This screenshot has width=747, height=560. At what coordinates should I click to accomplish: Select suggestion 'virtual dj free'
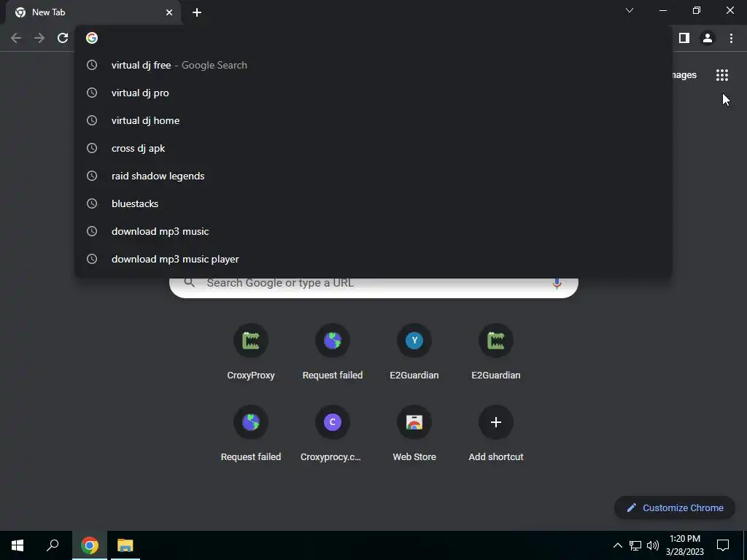tap(373, 65)
